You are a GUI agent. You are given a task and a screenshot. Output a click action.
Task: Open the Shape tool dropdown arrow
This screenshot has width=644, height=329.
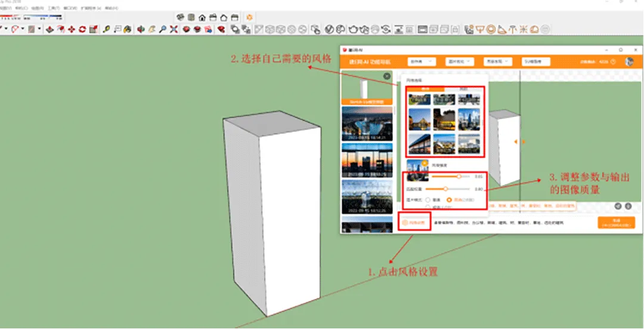pyautogui.click(x=39, y=29)
